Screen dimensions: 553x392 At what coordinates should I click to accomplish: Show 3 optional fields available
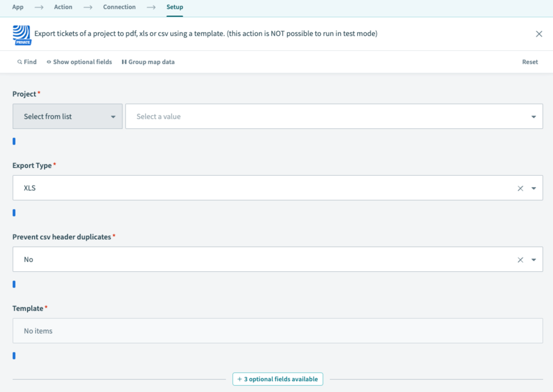278,379
